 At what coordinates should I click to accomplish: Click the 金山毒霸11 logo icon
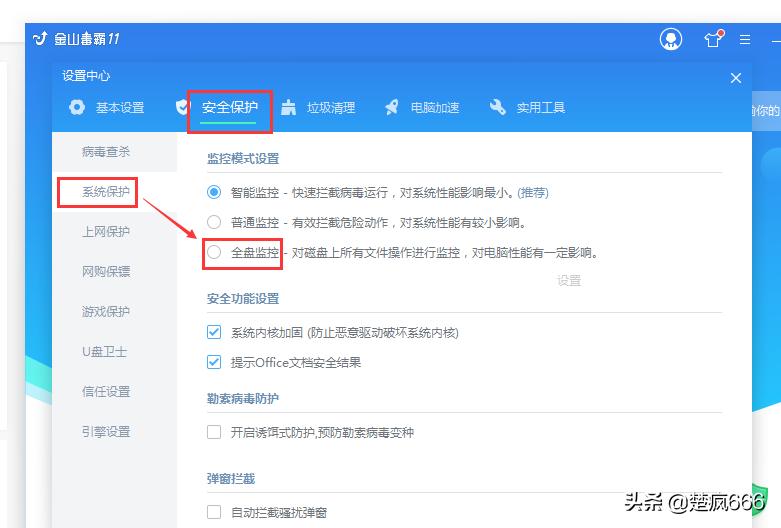pyautogui.click(x=40, y=38)
